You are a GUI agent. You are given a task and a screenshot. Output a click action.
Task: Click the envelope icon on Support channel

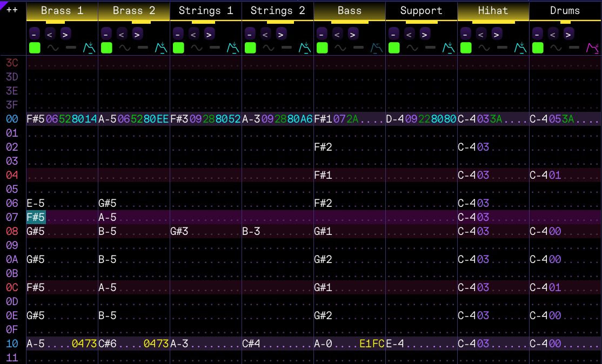pos(449,48)
